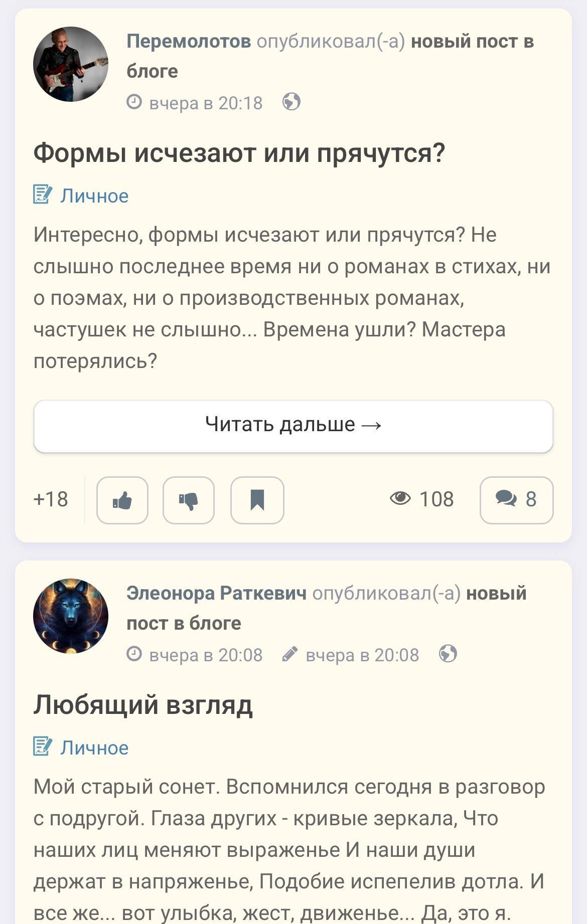Open the 8 comments on the post

pyautogui.click(x=516, y=500)
